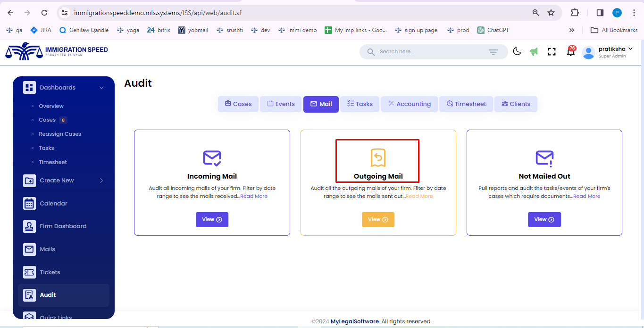644x328 pixels.
Task: Toggle dark mode moon icon
Action: click(x=517, y=51)
